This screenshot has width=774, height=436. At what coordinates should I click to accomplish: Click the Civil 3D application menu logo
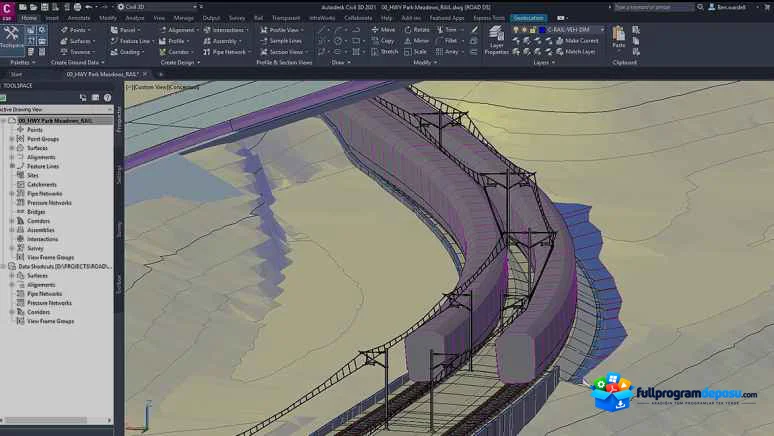[7, 10]
